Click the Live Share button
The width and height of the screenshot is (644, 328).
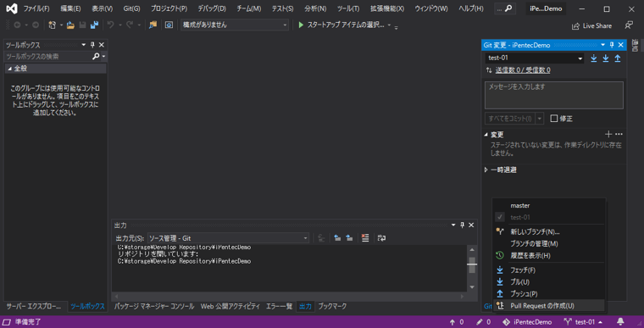pyautogui.click(x=591, y=26)
